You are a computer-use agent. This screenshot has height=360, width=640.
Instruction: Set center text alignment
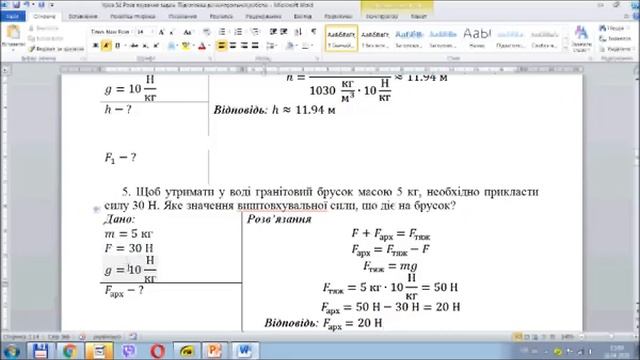click(233, 46)
